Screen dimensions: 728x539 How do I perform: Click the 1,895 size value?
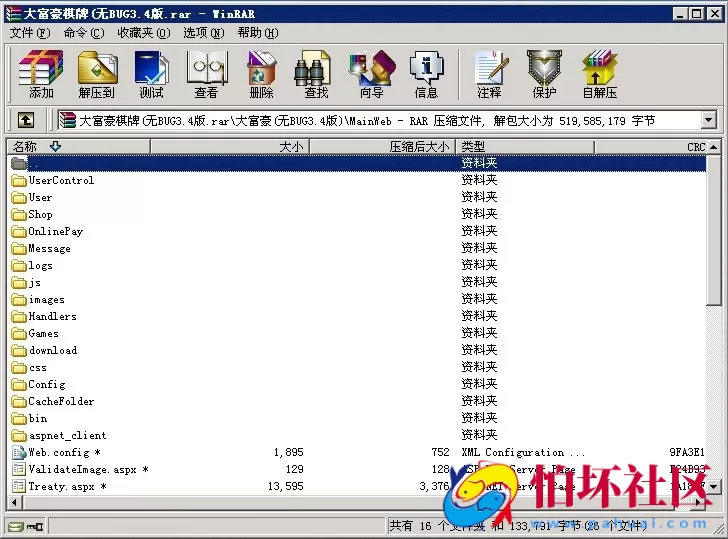288,452
